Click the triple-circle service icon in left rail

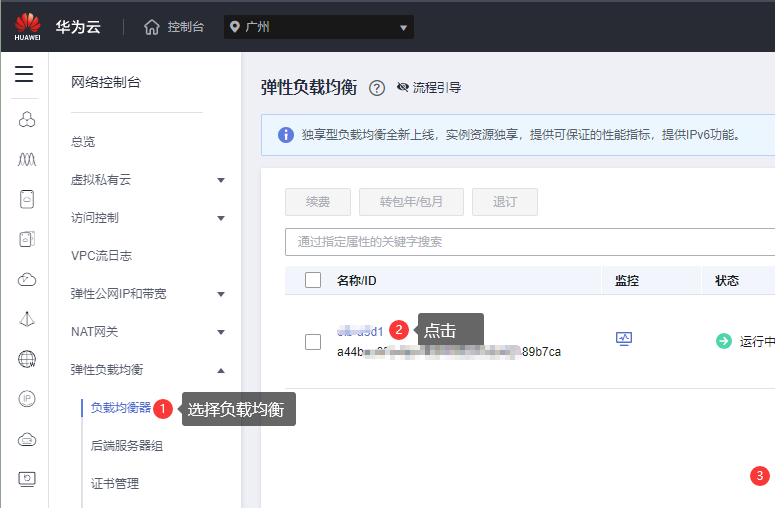[x=27, y=121]
